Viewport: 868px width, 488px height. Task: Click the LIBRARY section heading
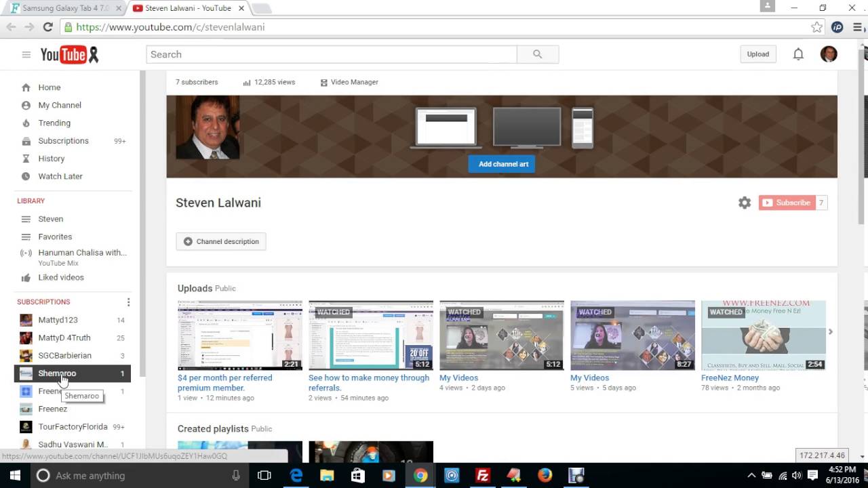pyautogui.click(x=31, y=201)
